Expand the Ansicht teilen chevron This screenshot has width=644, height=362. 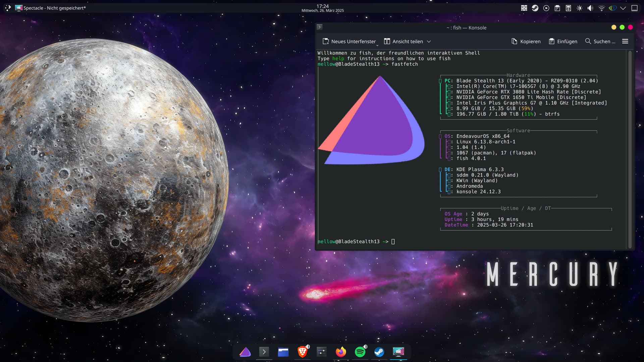[429, 42]
